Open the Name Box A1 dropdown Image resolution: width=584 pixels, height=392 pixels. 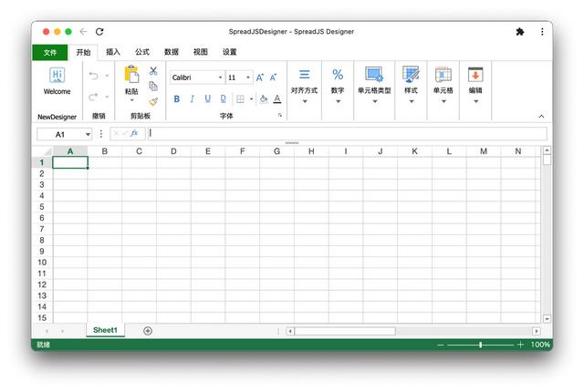click(x=88, y=134)
